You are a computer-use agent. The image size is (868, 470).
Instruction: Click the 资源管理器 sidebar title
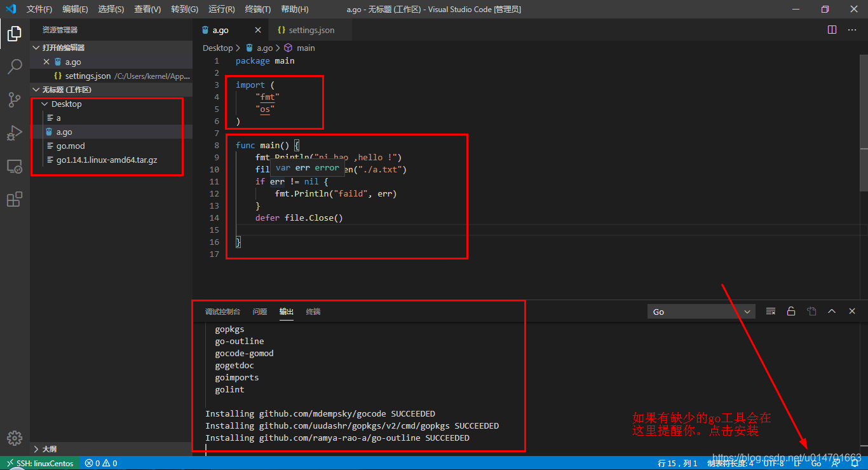[60, 30]
